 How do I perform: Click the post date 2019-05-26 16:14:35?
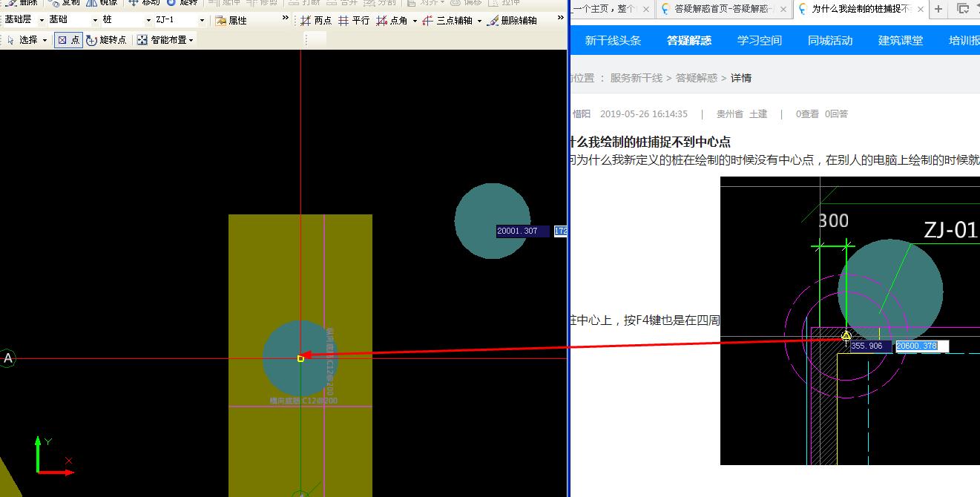[x=644, y=114]
